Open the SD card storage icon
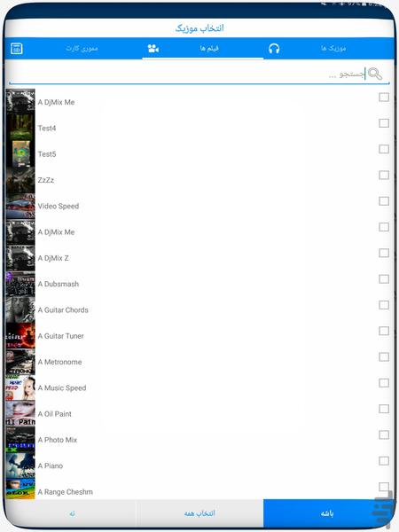399x532 pixels. pos(16,49)
